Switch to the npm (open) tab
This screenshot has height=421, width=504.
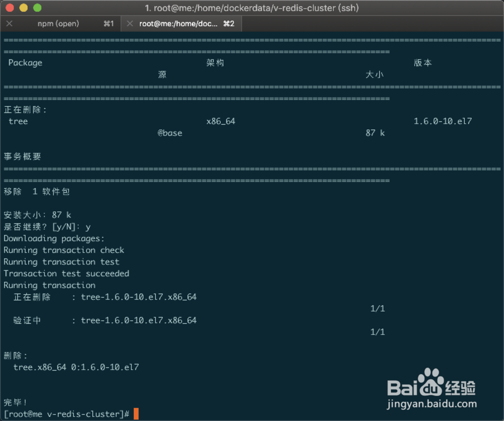click(x=59, y=23)
